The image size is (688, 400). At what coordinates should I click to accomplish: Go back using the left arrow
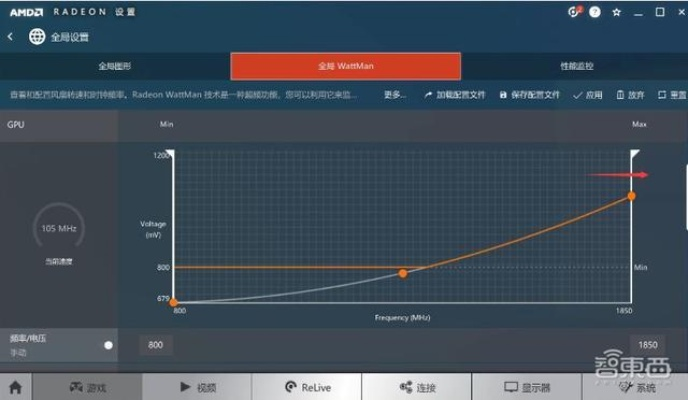10,37
